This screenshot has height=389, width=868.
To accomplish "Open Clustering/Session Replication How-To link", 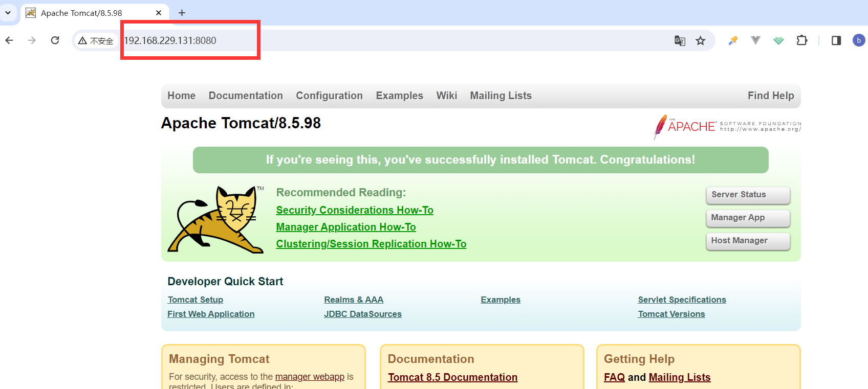I will [371, 244].
